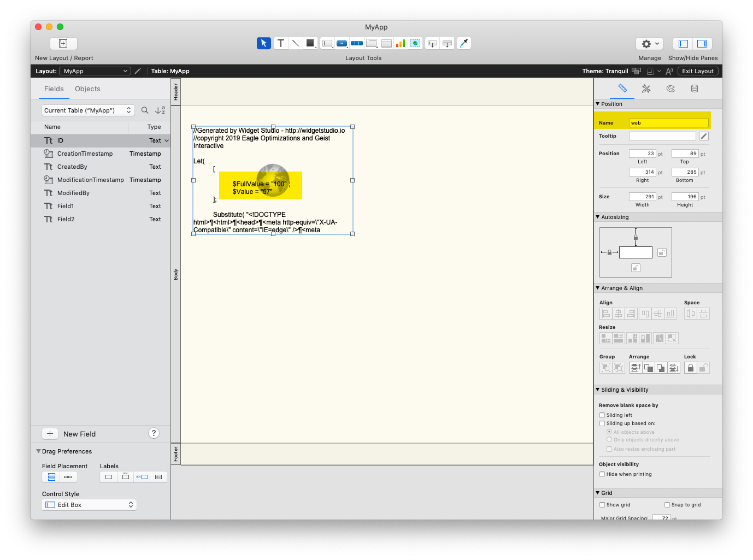Select the Portal tool
The image size is (753, 560).
(386, 43)
